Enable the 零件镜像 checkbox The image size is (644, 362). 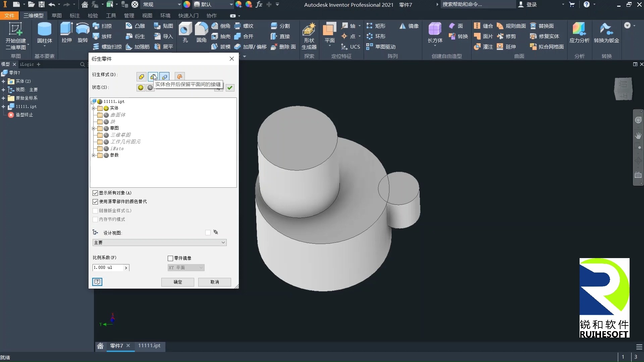[x=170, y=258]
